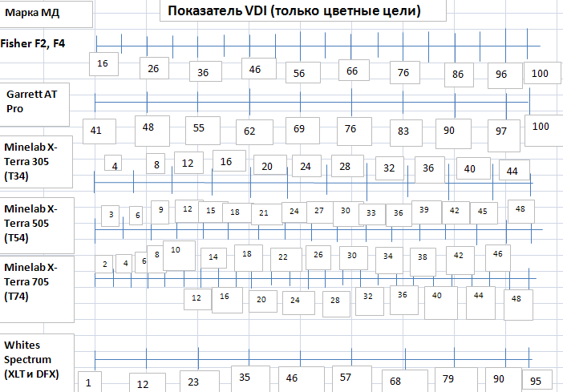Select the 'Fisher F2, F4' row label
563x392 pixels.
click(33, 43)
